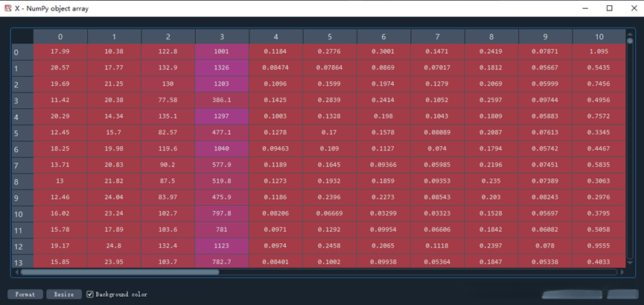Screen dimensions: 644x305
Task: Open the Format dialog button
Action: coord(25,295)
